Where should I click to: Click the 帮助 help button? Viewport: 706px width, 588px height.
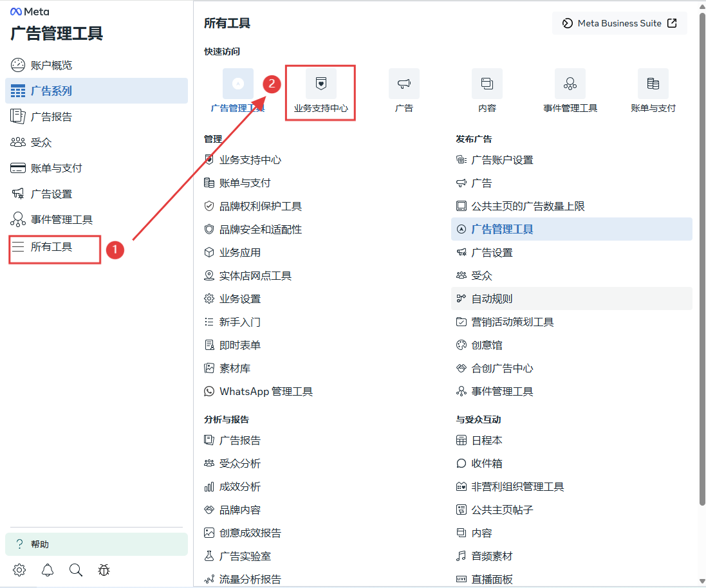[97, 544]
